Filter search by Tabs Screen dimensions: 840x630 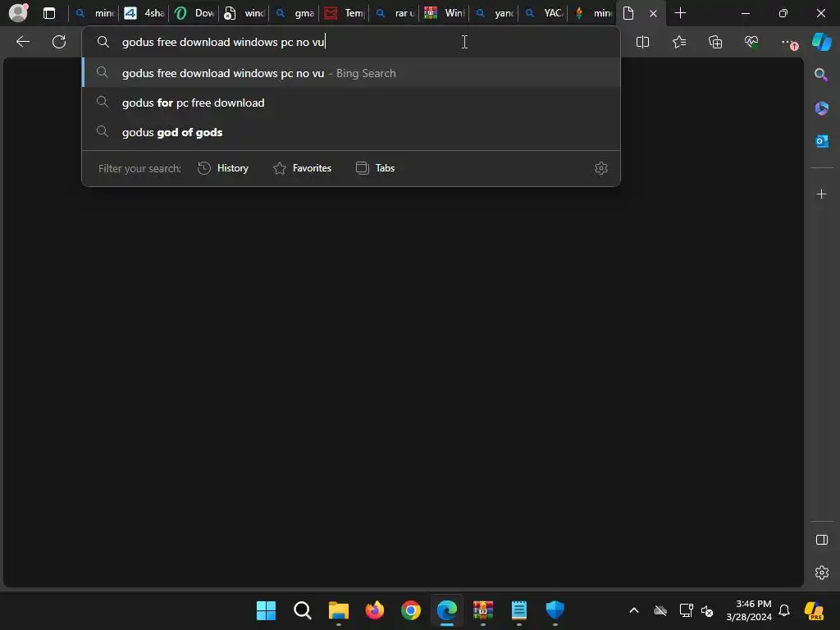375,168
